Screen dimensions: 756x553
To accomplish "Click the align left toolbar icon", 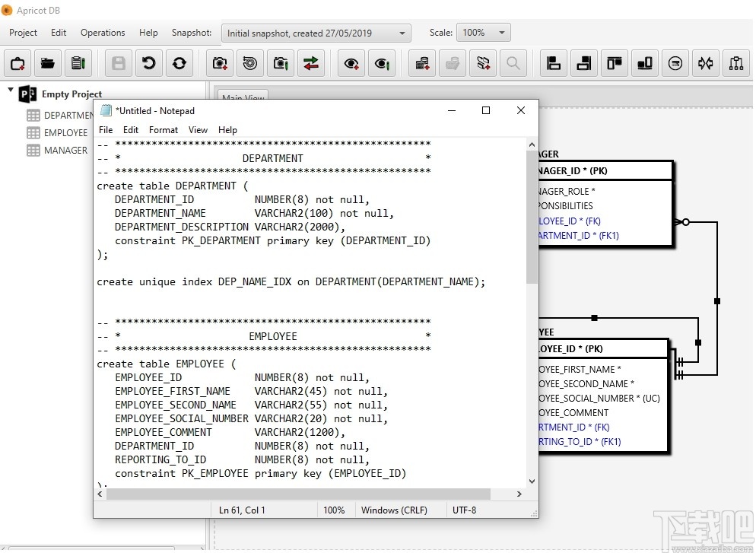I will click(554, 63).
